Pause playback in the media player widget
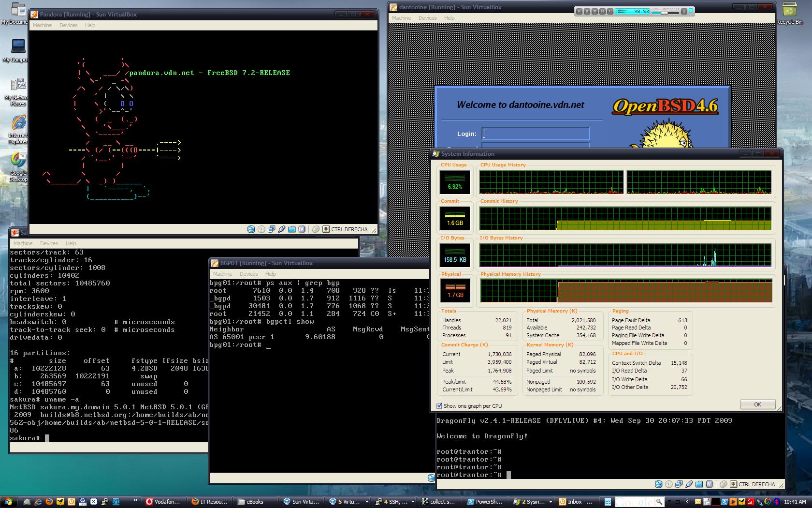This screenshot has height=508, width=812. tap(587, 11)
